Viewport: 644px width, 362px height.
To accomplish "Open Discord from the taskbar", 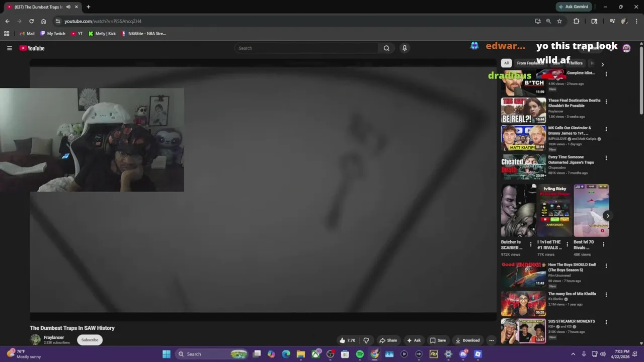I will (x=463, y=354).
